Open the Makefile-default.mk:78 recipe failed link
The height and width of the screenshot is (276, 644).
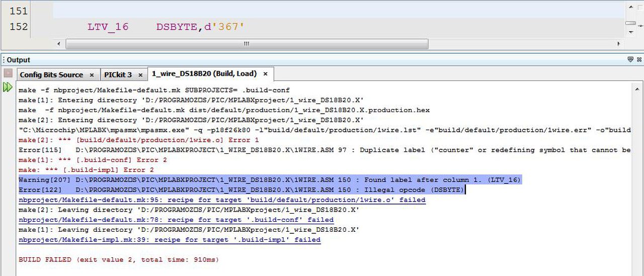tap(176, 220)
